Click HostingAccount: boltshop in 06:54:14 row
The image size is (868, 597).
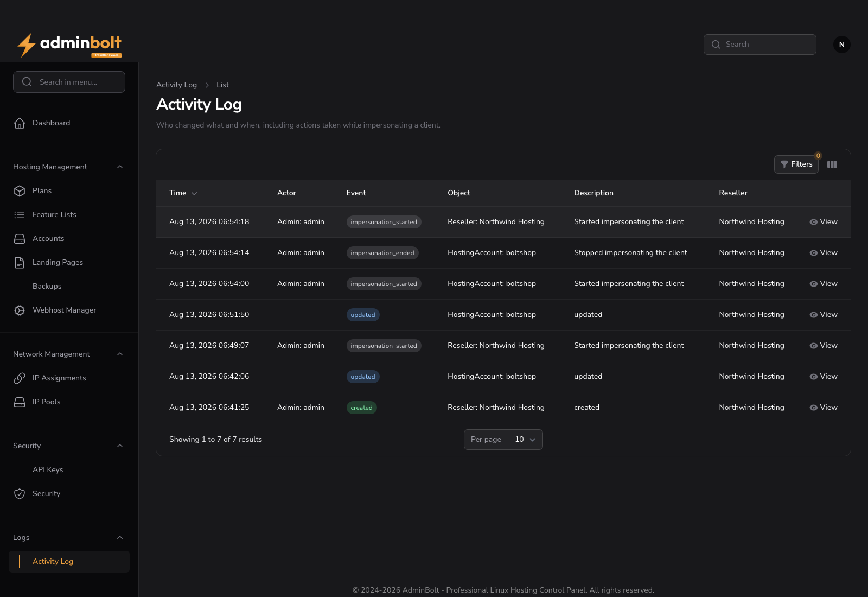[x=492, y=253]
